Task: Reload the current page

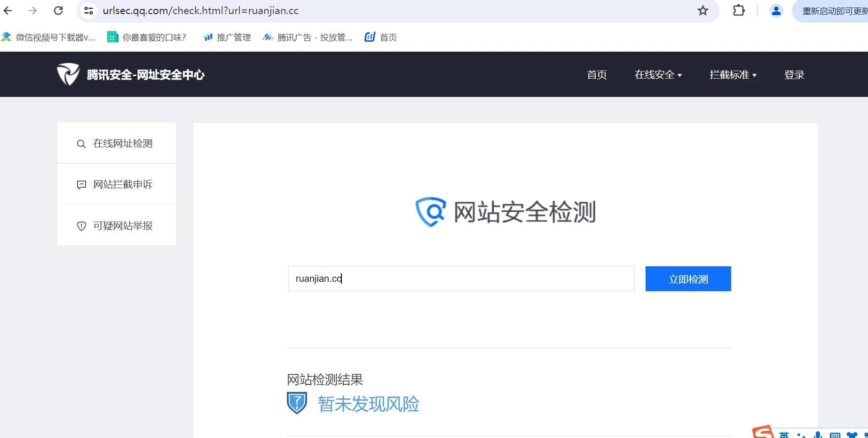Action: [58, 10]
